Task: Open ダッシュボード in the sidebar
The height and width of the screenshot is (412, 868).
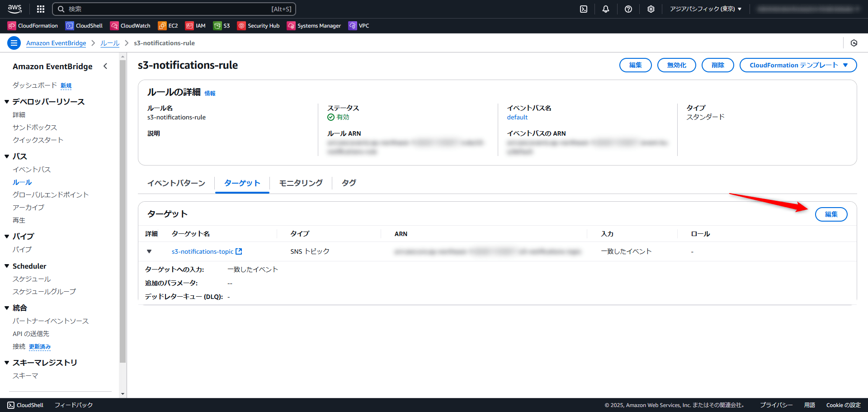Action: (x=35, y=85)
